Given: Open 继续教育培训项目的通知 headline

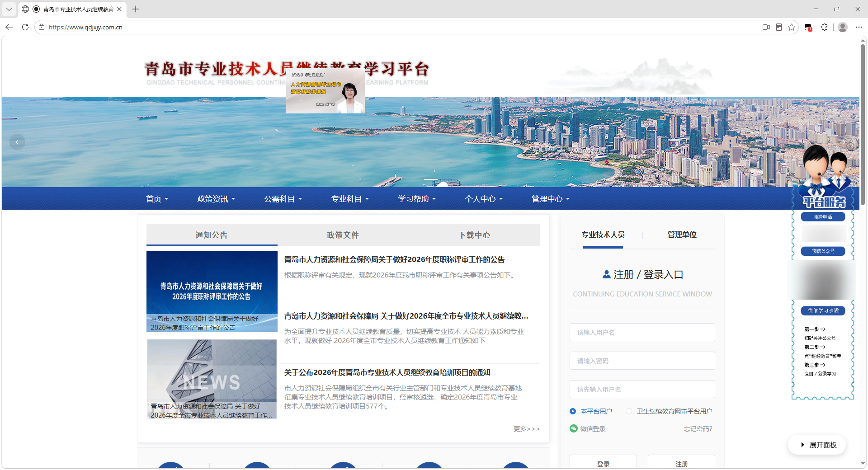Looking at the screenshot, I should point(387,372).
